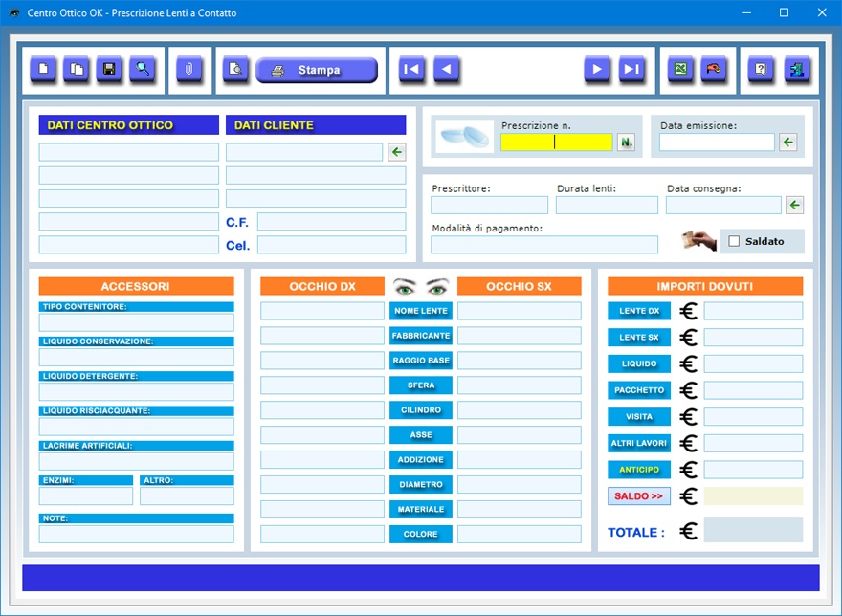The width and height of the screenshot is (842, 616).
Task: Click the first DATI CLIENTE name field
Action: tap(304, 152)
